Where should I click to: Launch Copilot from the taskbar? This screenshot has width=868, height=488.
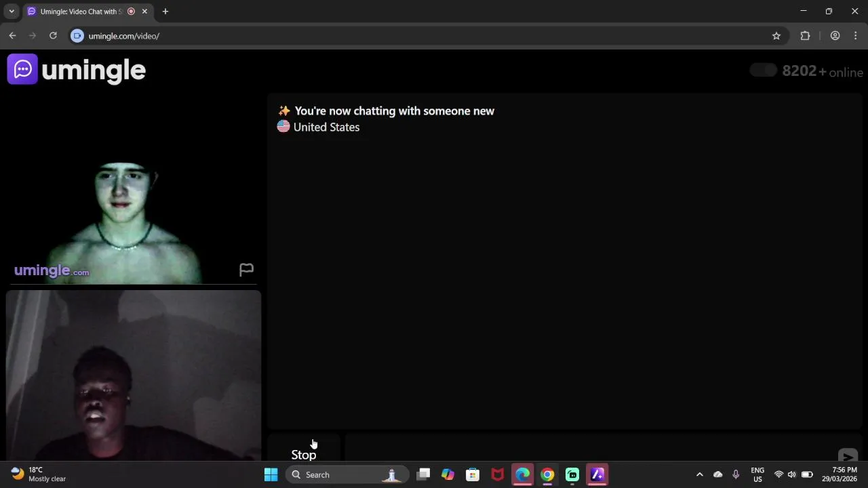click(448, 474)
